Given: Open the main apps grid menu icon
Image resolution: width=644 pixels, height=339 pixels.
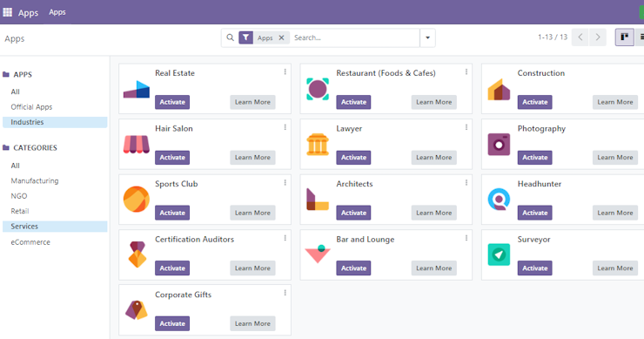Looking at the screenshot, I should coord(7,12).
